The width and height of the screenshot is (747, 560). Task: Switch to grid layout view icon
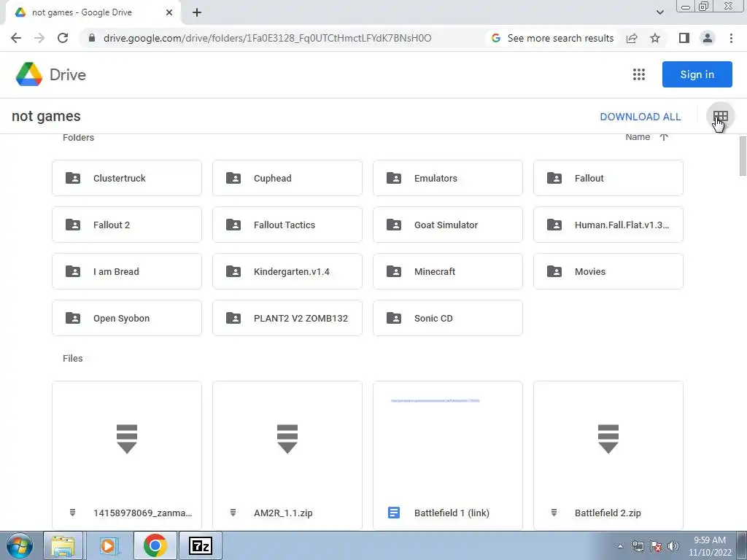pos(720,116)
